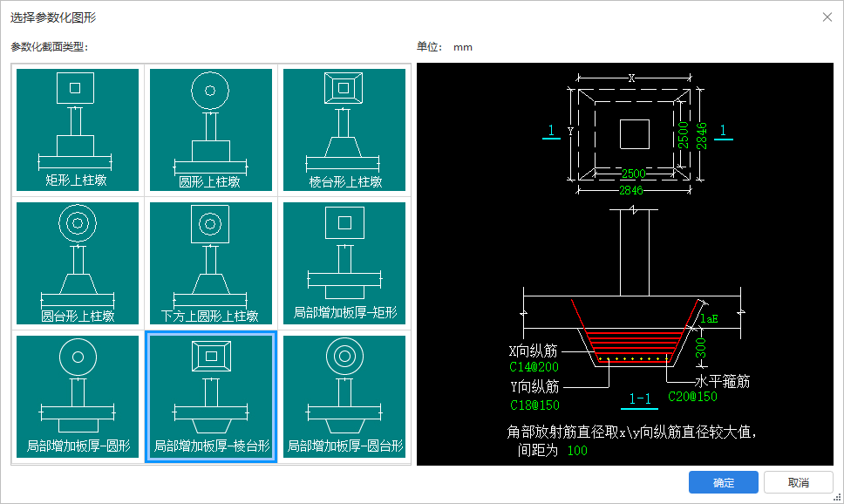Edit the horizontal 2500 dimension value
The width and height of the screenshot is (844, 504).
634,174
